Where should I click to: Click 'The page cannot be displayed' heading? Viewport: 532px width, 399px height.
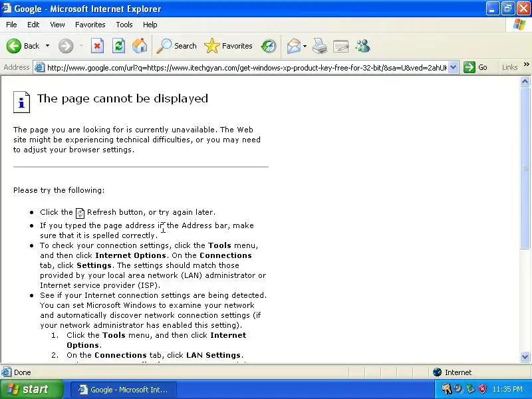tap(122, 98)
